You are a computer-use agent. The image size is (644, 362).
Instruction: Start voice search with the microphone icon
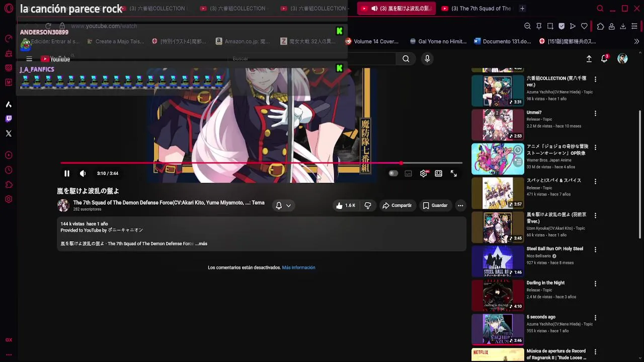pos(427,59)
